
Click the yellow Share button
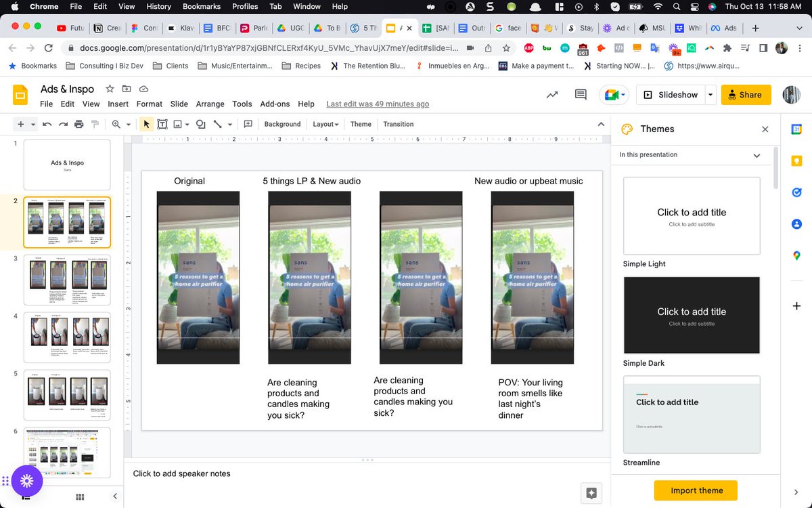tap(746, 95)
